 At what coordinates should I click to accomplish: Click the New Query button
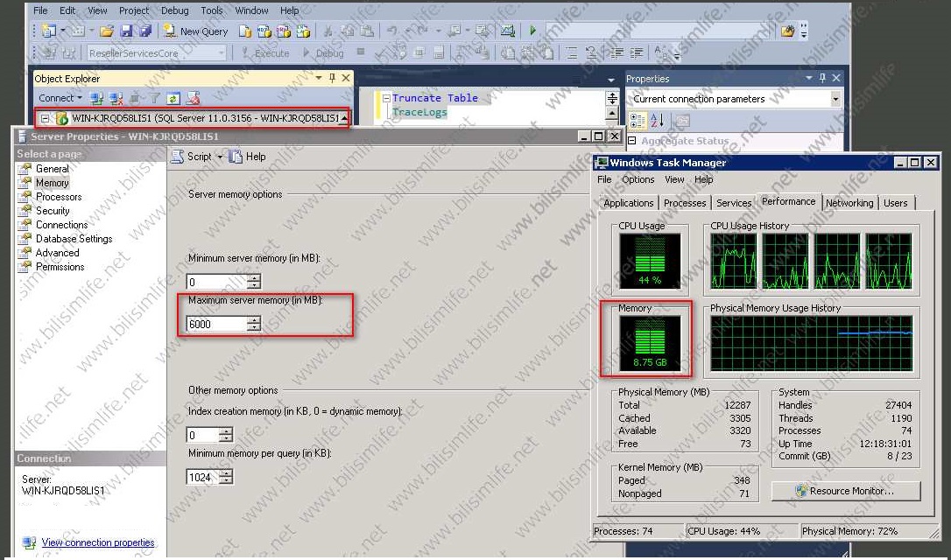tap(196, 31)
